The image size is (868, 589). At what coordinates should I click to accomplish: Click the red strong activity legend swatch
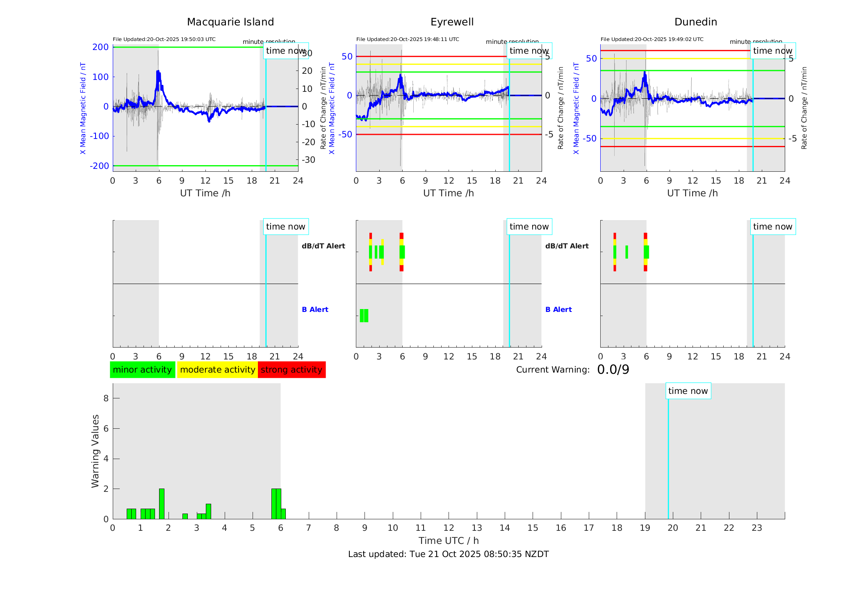(292, 370)
